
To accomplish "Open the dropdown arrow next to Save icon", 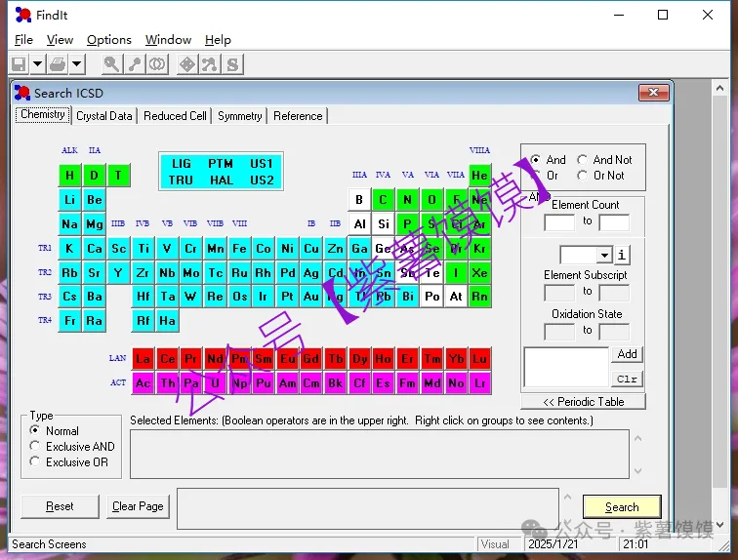I will tap(37, 64).
